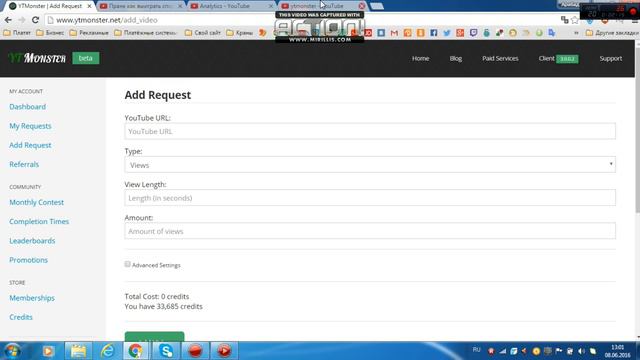
Task: Bookmark this page with the star icon
Action: pyautogui.click(x=575, y=20)
